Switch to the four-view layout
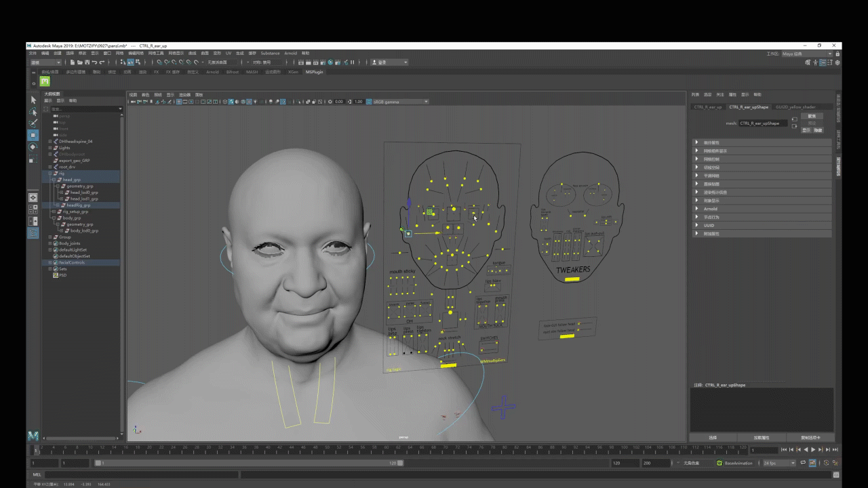Image resolution: width=868 pixels, height=488 pixels. point(33,209)
